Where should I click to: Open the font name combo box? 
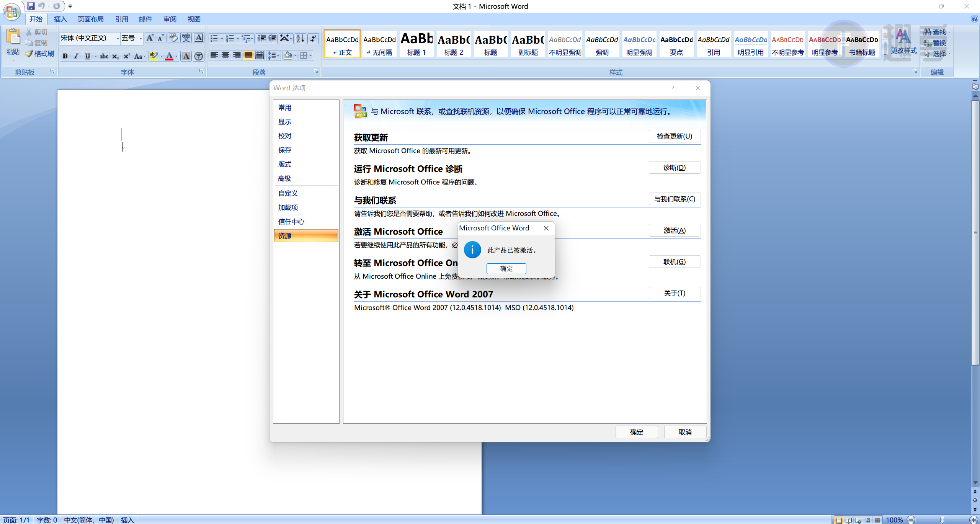tap(90, 38)
